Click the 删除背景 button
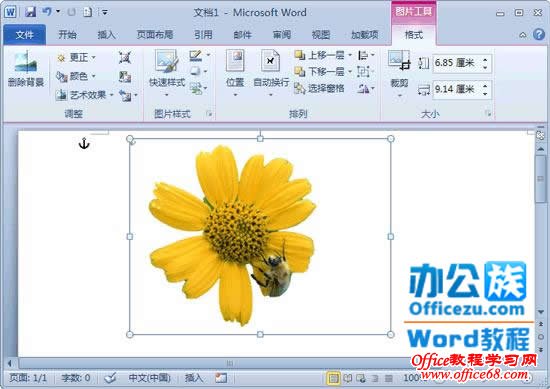The height and width of the screenshot is (389, 550). coord(26,69)
